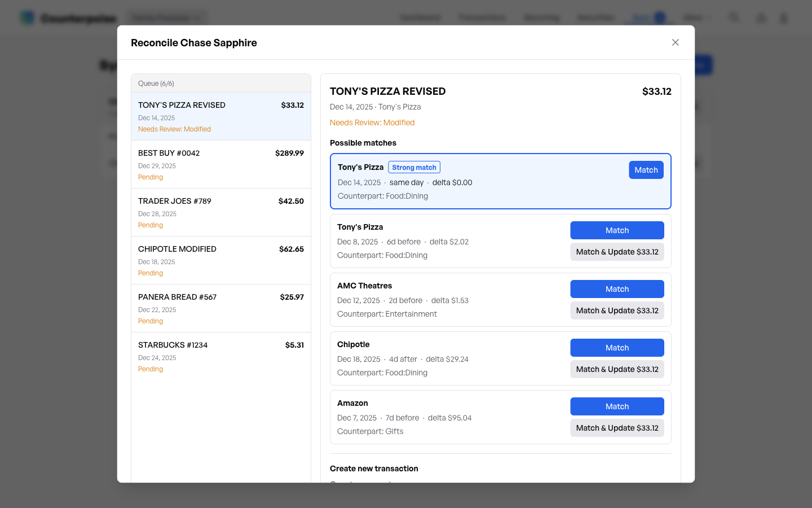The image size is (812, 508).
Task: Click the Create new transaction heading
Action: [x=374, y=468]
